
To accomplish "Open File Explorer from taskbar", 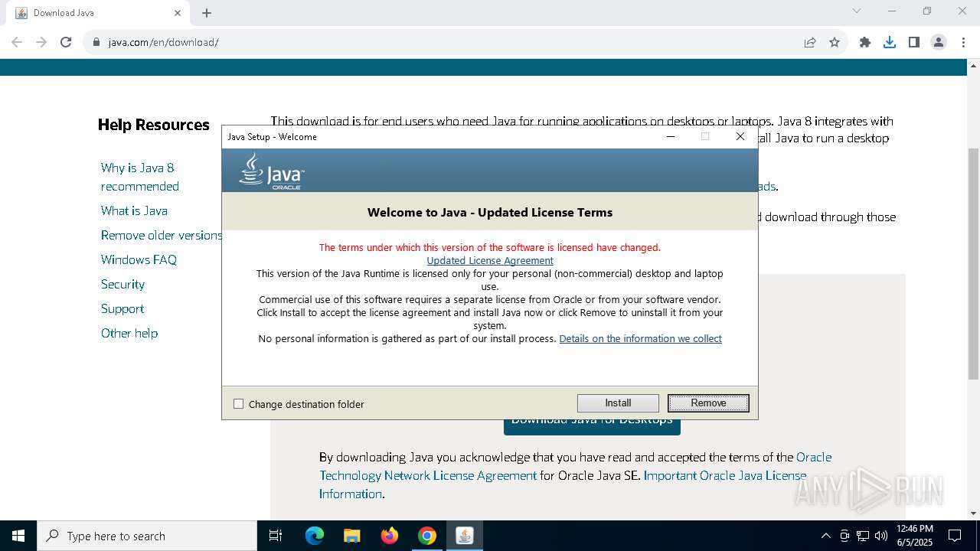I will click(351, 536).
